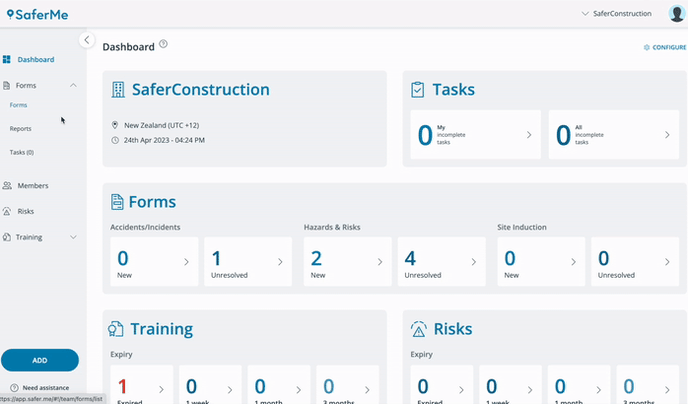Screen dimensions: 688x404
Task: Open Reports in the sidebar
Action: click(21, 129)
